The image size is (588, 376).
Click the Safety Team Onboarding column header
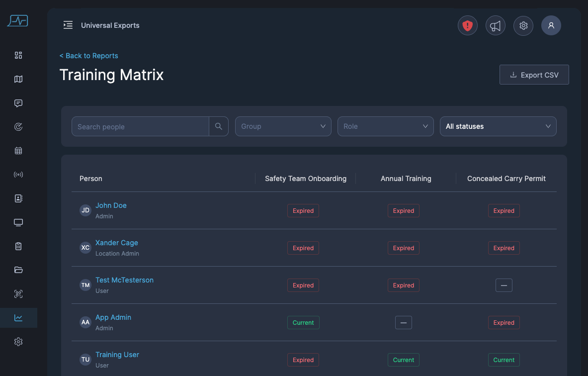[x=306, y=179]
